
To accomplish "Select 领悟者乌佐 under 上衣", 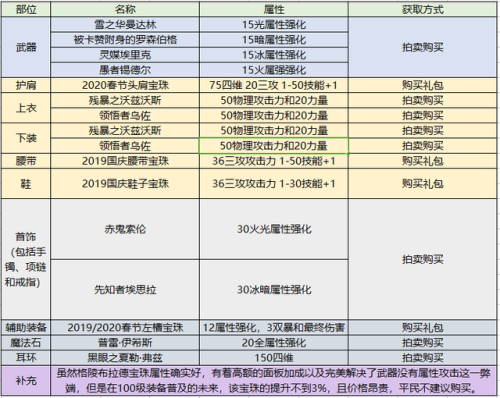I will point(125,116).
